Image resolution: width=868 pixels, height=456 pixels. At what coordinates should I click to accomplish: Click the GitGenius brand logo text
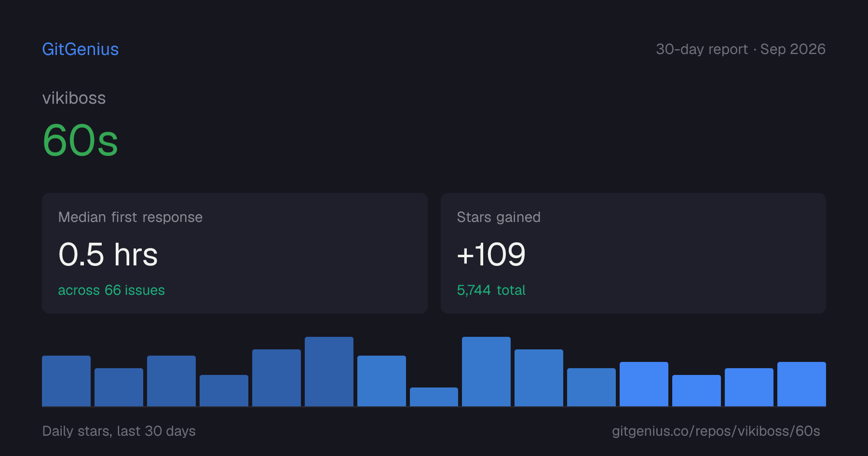click(81, 49)
